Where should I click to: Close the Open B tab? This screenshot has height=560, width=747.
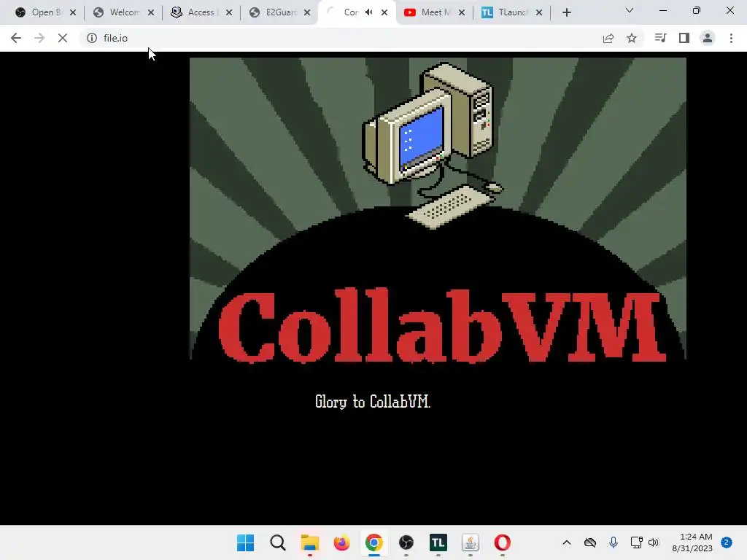[x=73, y=12]
